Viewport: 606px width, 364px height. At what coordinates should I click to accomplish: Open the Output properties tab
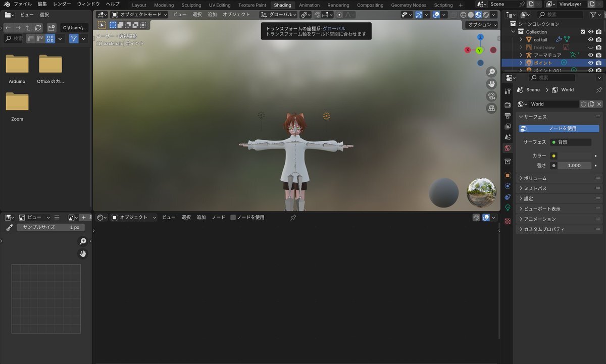(x=508, y=116)
